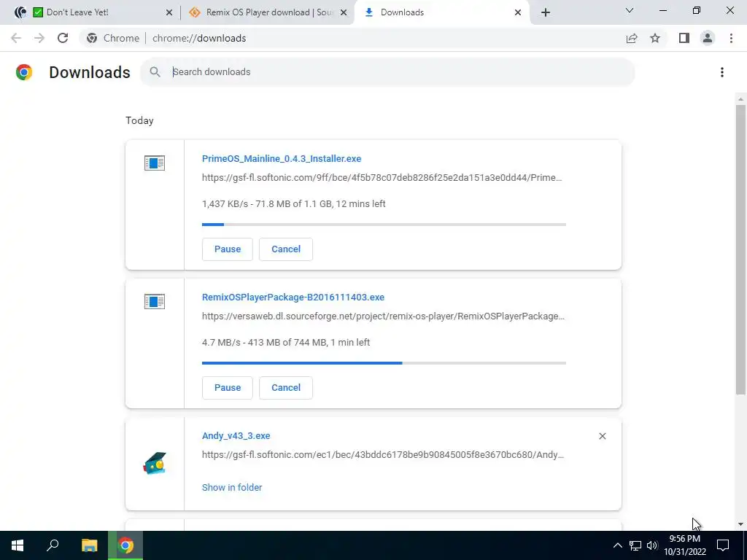This screenshot has height=560, width=747.
Task: Open the Chrome profile avatar
Action: (708, 38)
